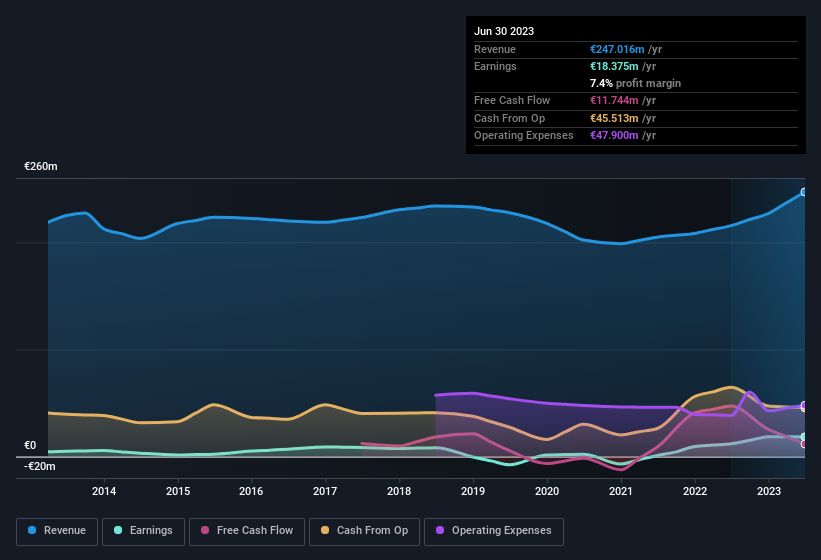The image size is (821, 560).
Task: Click the 7.4% profit margin text
Action: click(x=636, y=83)
